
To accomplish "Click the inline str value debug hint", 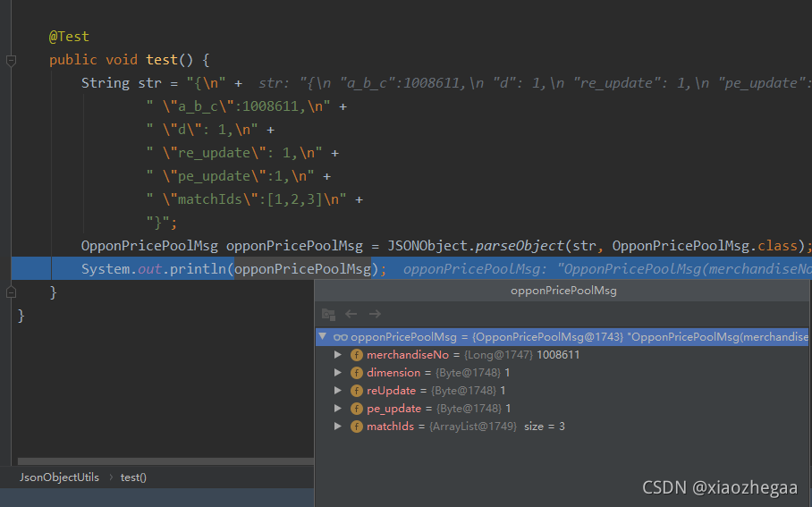I will pyautogui.click(x=535, y=83).
